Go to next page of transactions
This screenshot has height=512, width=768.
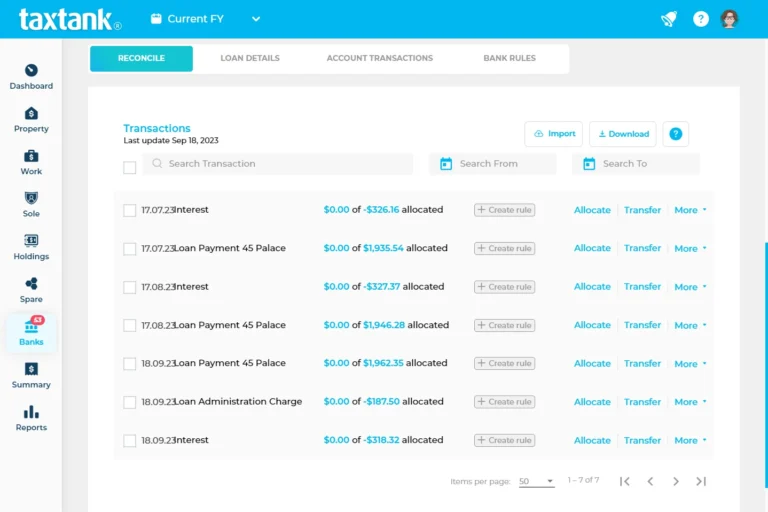tap(675, 481)
